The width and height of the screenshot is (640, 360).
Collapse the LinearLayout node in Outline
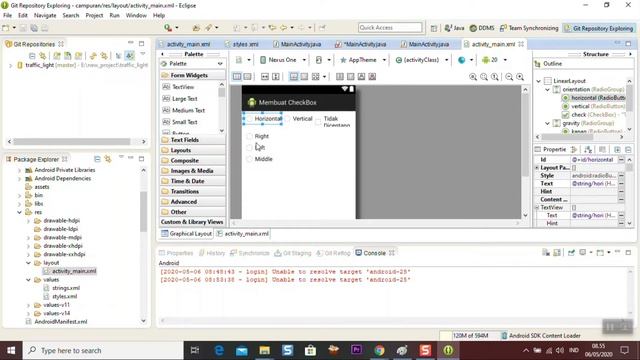click(538, 81)
